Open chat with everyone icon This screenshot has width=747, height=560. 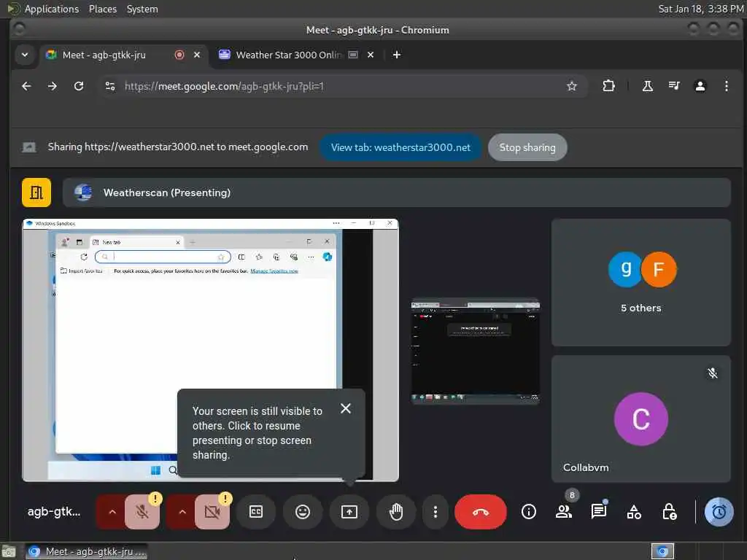(598, 512)
